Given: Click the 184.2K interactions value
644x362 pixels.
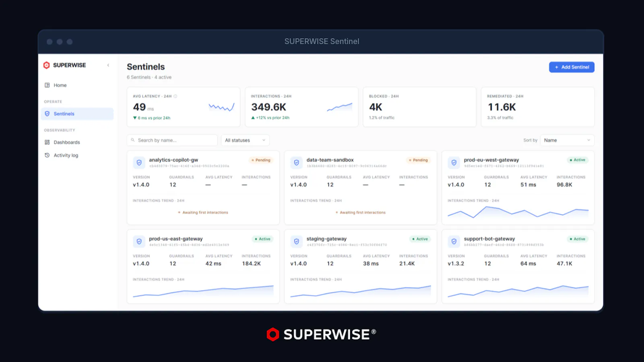Looking at the screenshot, I should pos(252,263).
